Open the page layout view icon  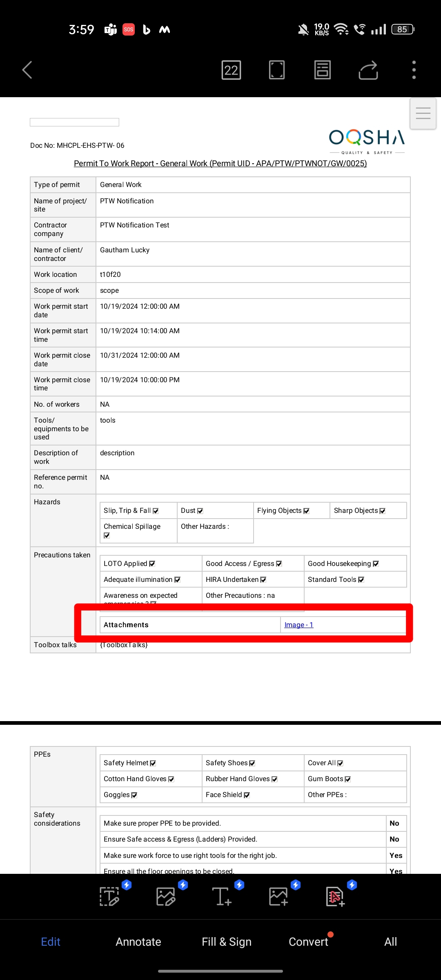[323, 70]
